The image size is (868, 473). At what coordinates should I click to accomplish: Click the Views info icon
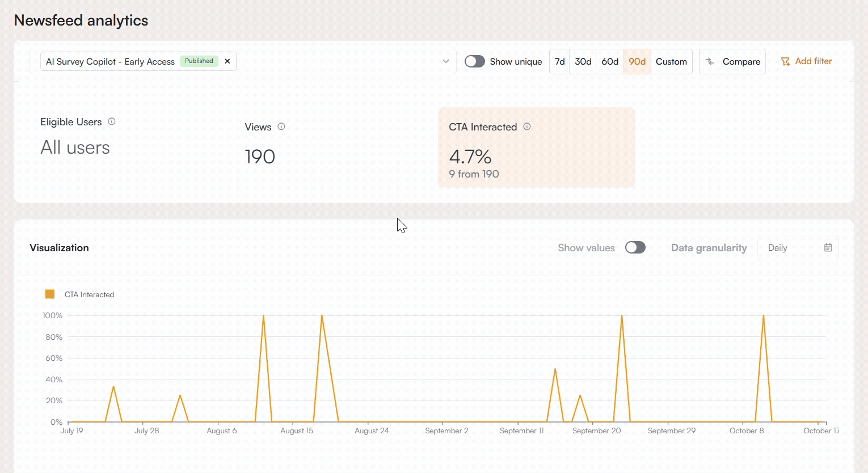click(x=281, y=126)
